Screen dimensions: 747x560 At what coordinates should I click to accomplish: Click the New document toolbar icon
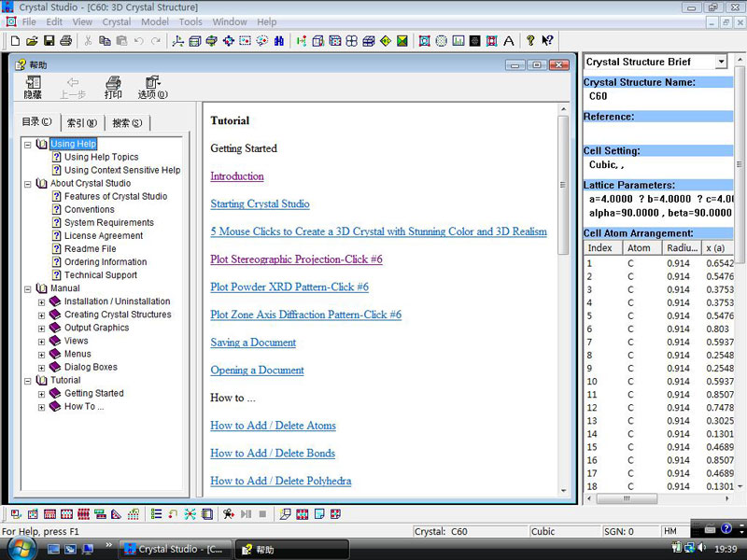point(15,41)
